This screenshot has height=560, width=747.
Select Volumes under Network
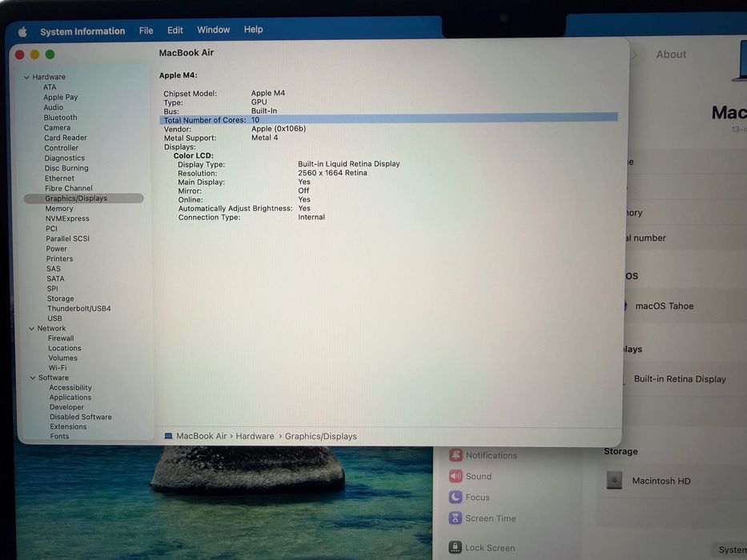point(62,358)
